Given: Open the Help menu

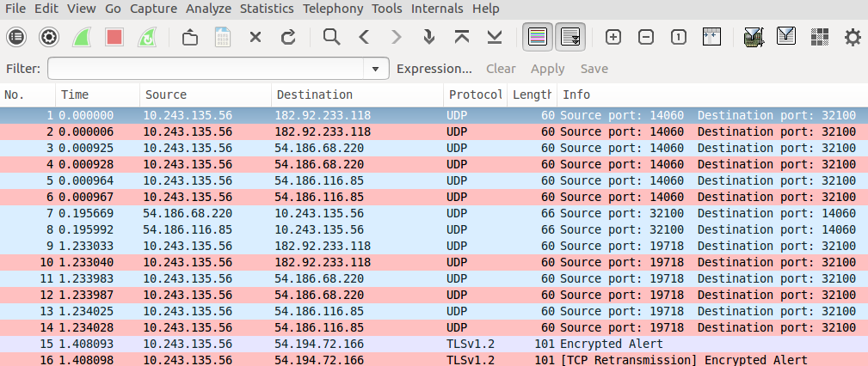Looking at the screenshot, I should click(x=485, y=9).
